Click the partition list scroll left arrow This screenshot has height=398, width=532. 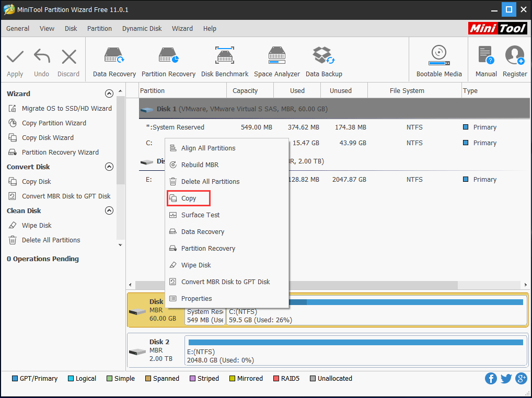130,285
